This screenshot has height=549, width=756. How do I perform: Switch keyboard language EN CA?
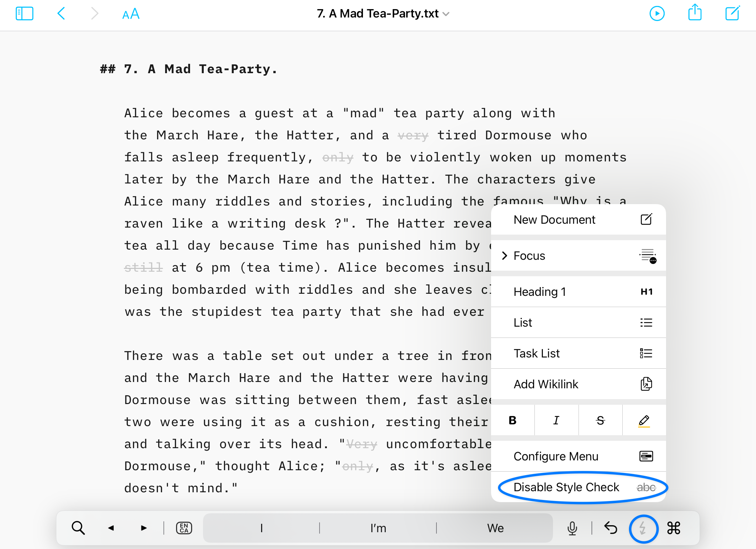(184, 528)
